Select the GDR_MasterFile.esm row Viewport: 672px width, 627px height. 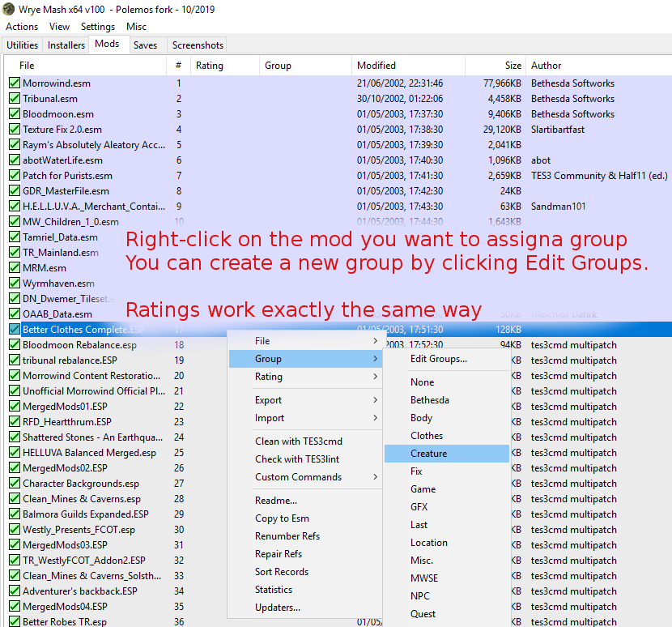tap(338, 191)
